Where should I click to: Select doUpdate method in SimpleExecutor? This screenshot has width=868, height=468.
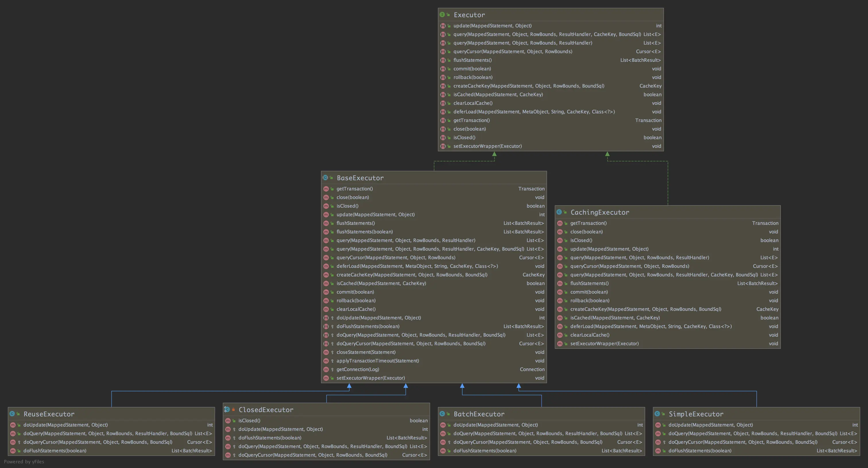click(x=710, y=425)
